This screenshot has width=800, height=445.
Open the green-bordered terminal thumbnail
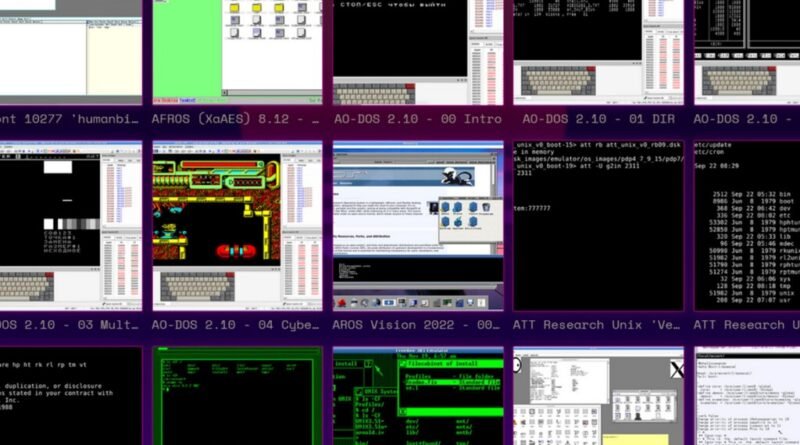(x=237, y=396)
